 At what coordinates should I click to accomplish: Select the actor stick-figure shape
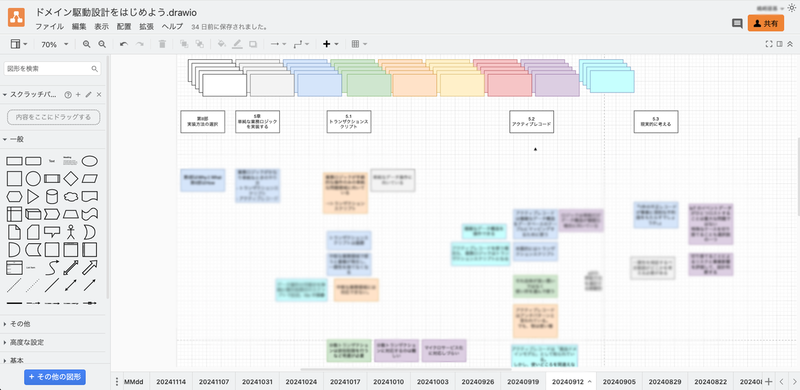(x=71, y=232)
